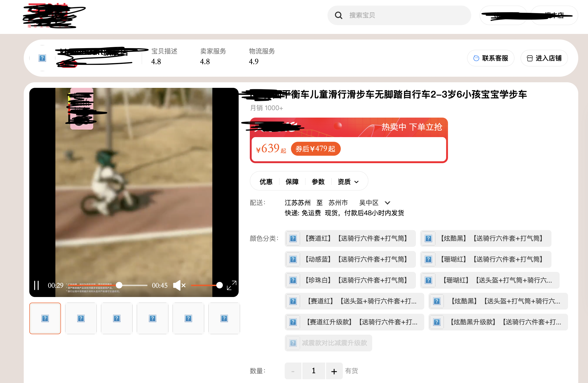Pause the product video

click(x=36, y=285)
